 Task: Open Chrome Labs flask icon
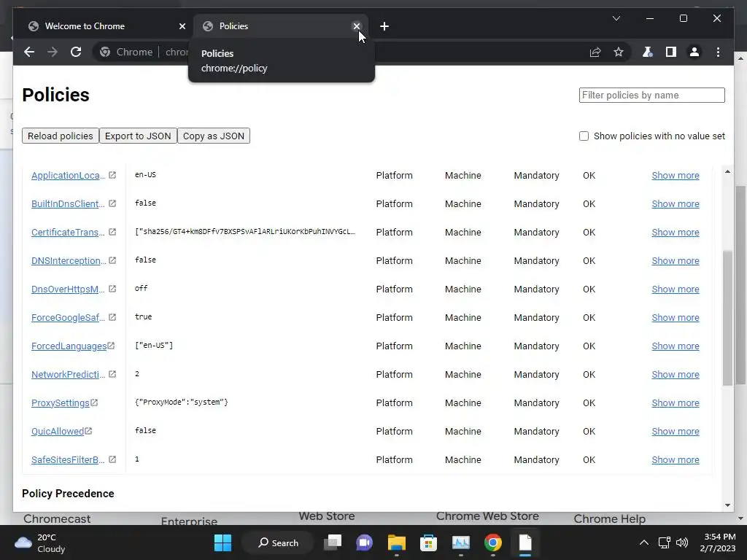(x=648, y=52)
